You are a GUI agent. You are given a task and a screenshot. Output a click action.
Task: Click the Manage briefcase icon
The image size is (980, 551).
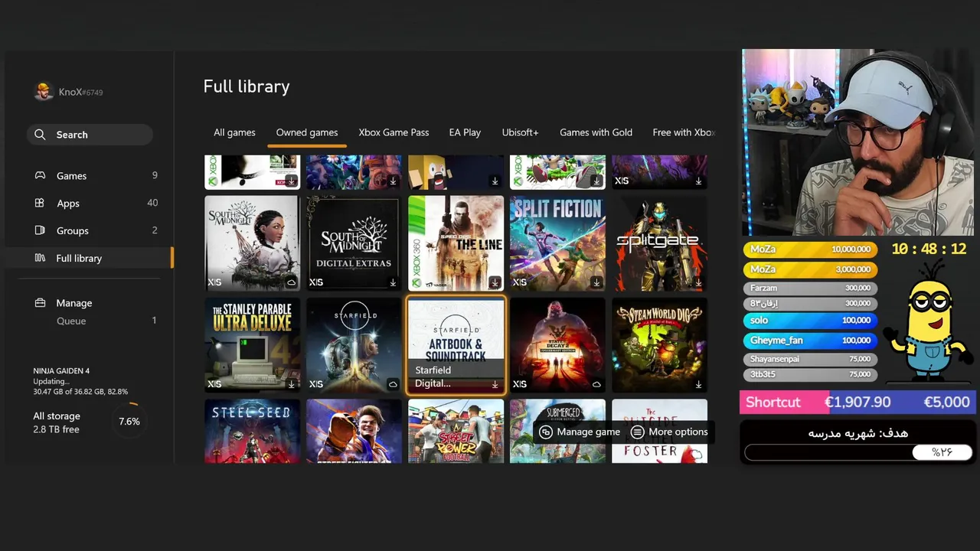click(x=40, y=302)
